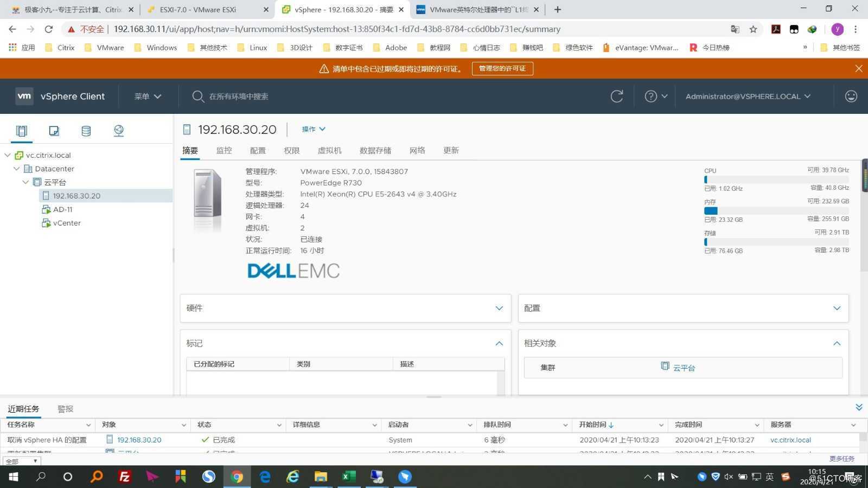Select AD-11 virtual machine in tree
This screenshot has width=868, height=488.
coord(63,209)
